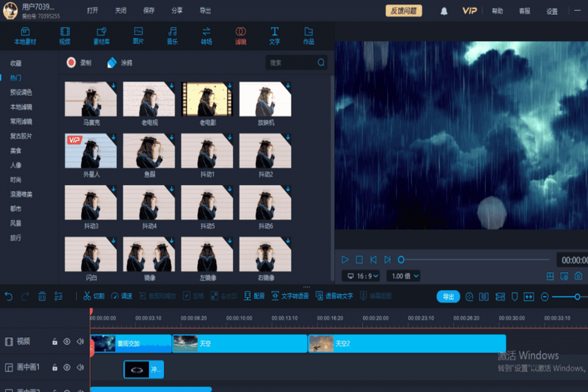Screen dimensions: 588x392
Task: Mute the 画中画1 track audio
Action: coord(81,367)
